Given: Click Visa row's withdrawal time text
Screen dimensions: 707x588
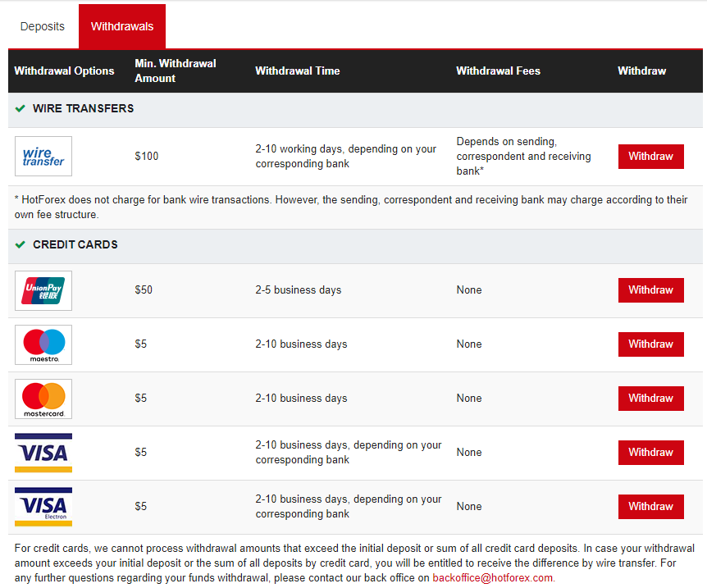Looking at the screenshot, I should pyautogui.click(x=349, y=452).
